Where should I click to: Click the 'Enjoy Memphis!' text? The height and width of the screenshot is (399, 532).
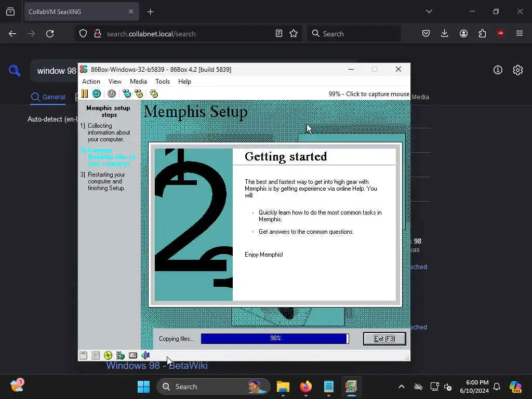pos(263,255)
